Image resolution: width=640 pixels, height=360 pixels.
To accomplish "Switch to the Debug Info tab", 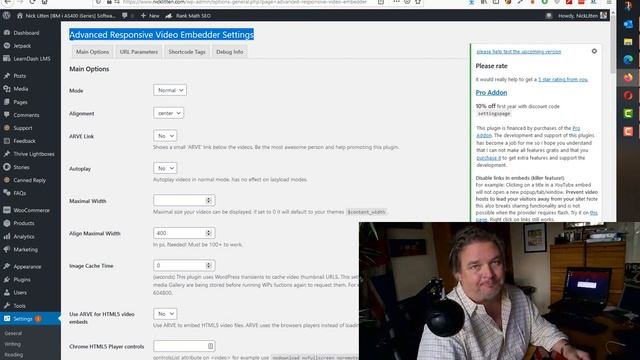I will [229, 52].
